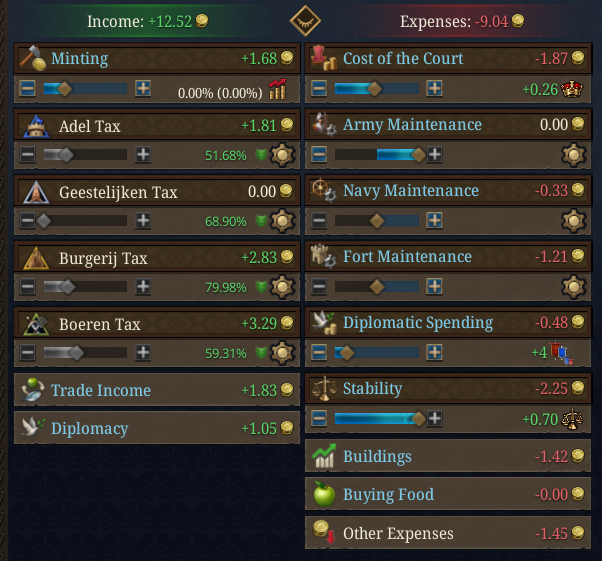
Task: Click the eye emblem between income and expenses
Action: 305,20
